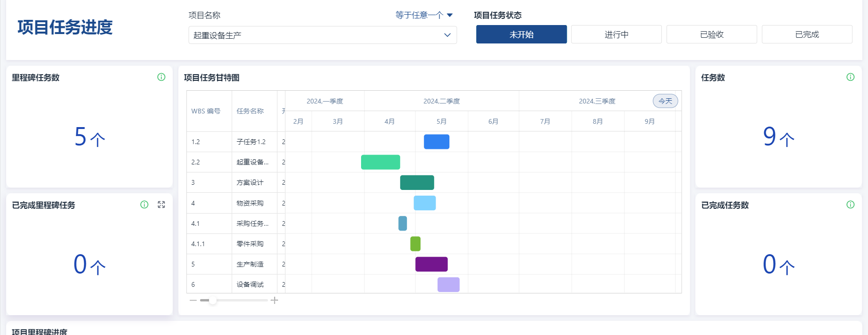Select the 设备调试 task name cell

(x=254, y=284)
